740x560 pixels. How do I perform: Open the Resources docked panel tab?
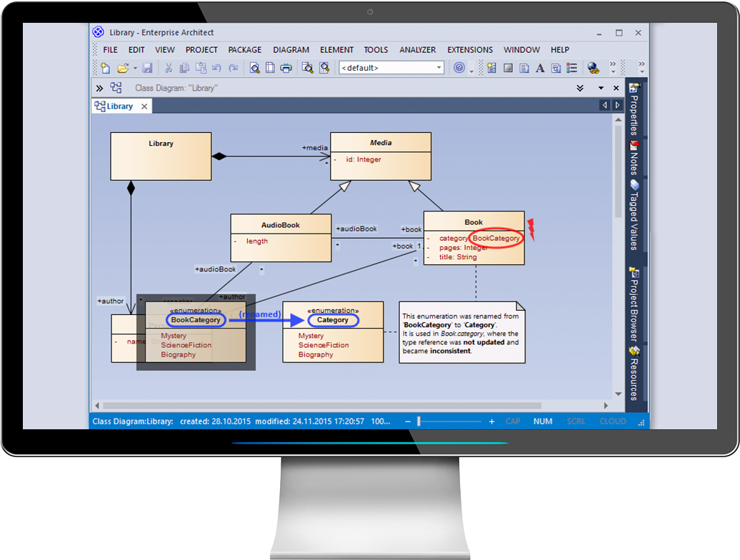(634, 373)
